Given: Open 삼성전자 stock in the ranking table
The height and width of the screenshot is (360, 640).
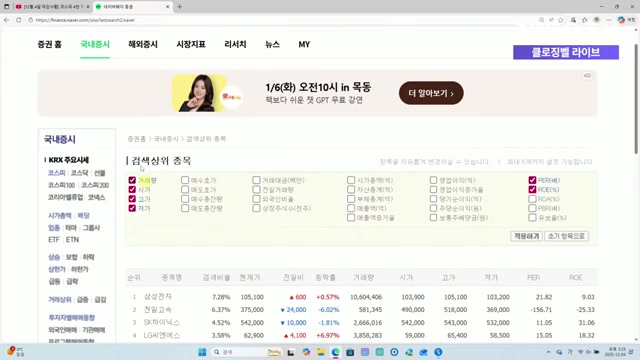Looking at the screenshot, I should (158, 297).
